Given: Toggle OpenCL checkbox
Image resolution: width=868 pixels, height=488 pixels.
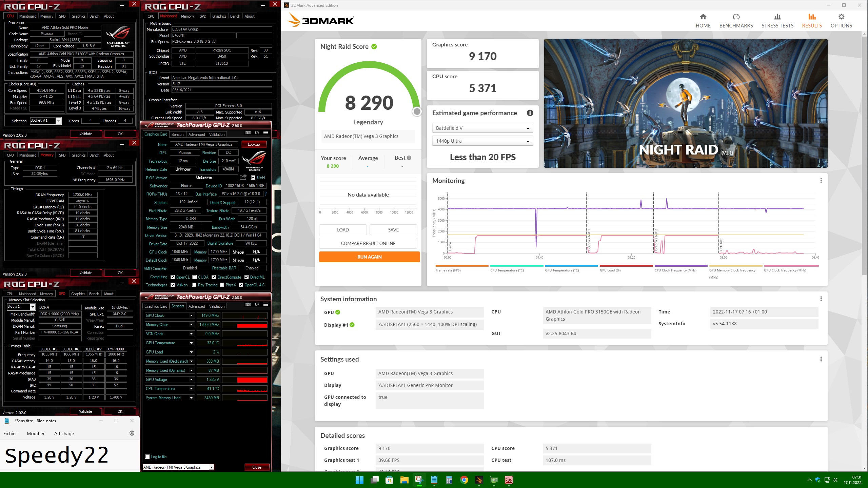Looking at the screenshot, I should (x=173, y=277).
